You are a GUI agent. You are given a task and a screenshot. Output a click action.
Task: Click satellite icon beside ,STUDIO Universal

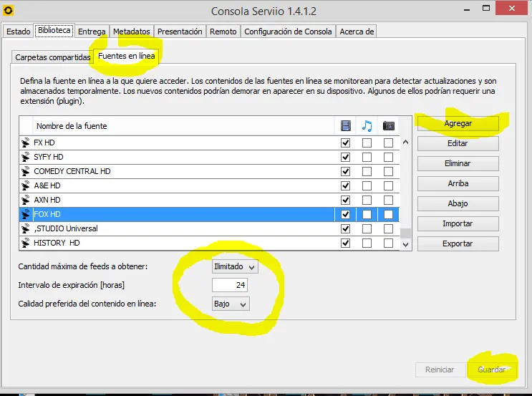click(x=26, y=228)
